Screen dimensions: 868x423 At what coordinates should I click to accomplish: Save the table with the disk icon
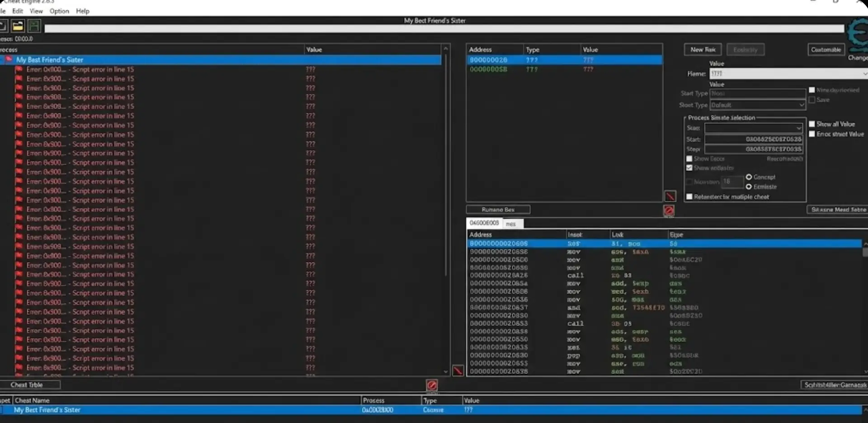click(x=34, y=26)
